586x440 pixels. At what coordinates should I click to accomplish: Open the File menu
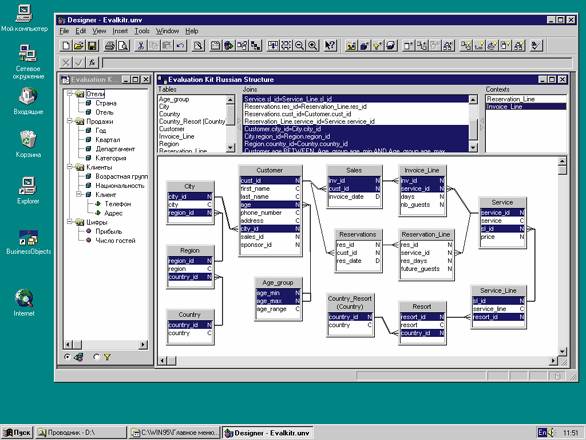(64, 31)
